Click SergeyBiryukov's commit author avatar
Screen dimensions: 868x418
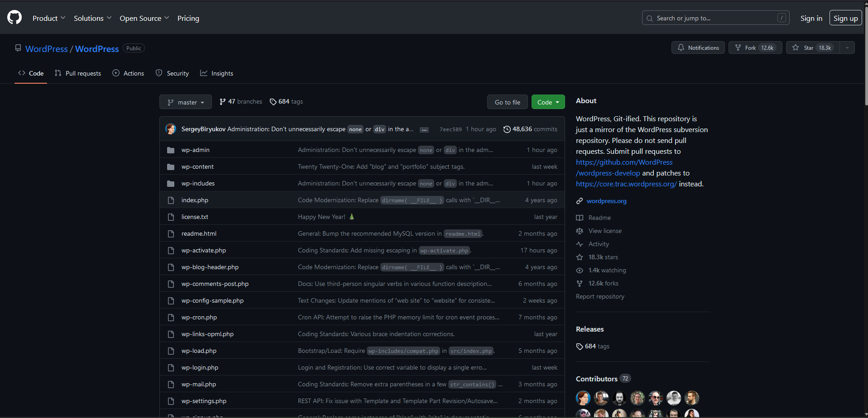click(x=171, y=129)
